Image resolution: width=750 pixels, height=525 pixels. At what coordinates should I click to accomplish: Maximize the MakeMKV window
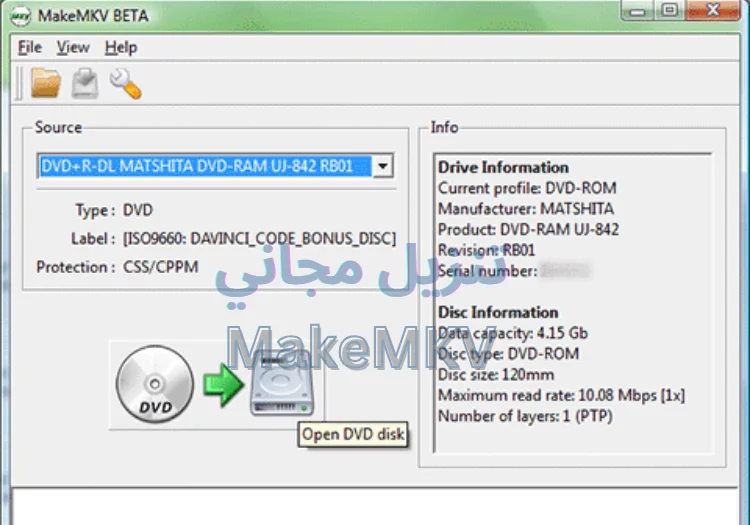coord(670,11)
